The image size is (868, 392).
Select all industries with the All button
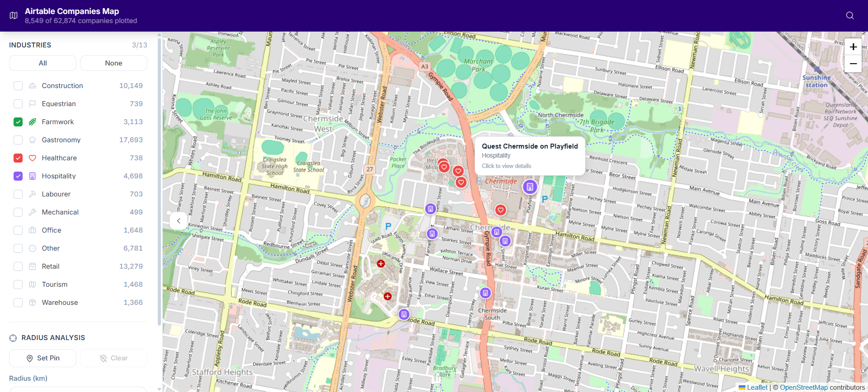(42, 63)
